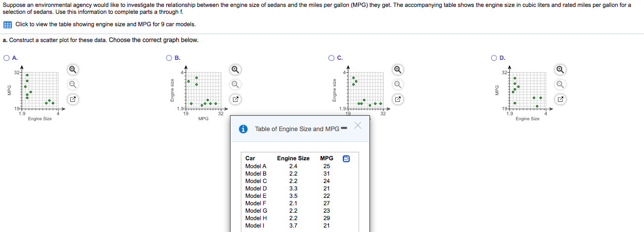The image size is (644, 232).
Task: Zoom in on graph D
Action: coord(560,69)
